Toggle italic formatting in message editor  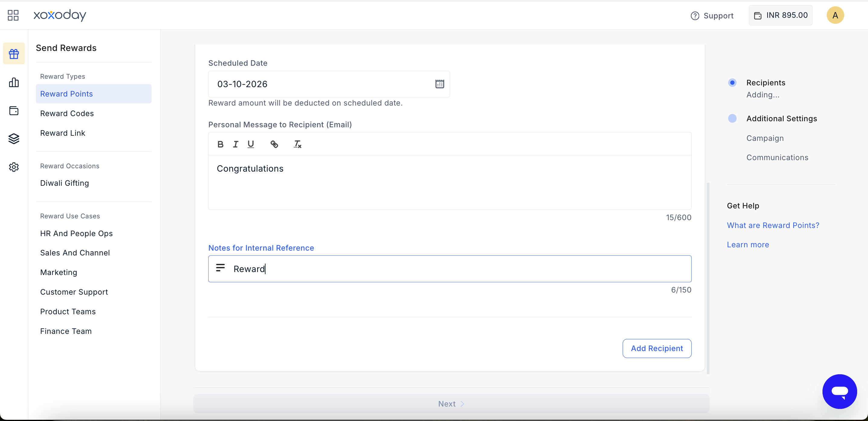[235, 144]
